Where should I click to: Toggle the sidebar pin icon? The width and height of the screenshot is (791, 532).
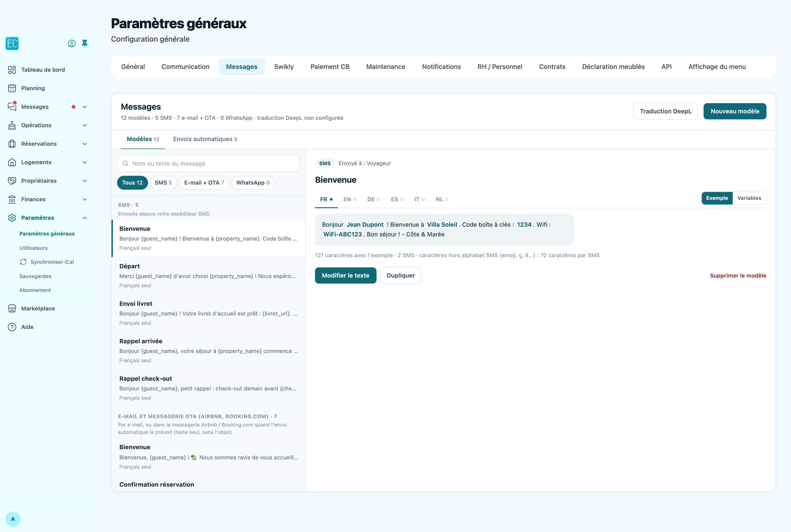(x=85, y=43)
